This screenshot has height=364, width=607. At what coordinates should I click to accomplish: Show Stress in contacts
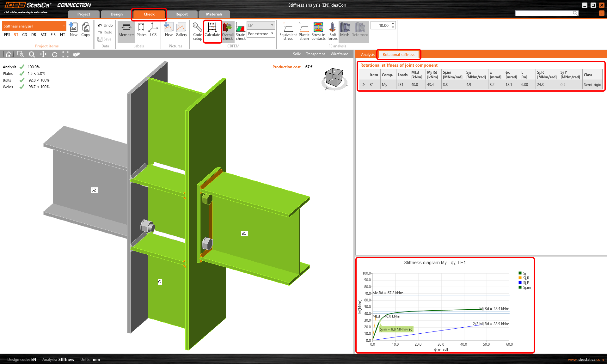point(318,32)
